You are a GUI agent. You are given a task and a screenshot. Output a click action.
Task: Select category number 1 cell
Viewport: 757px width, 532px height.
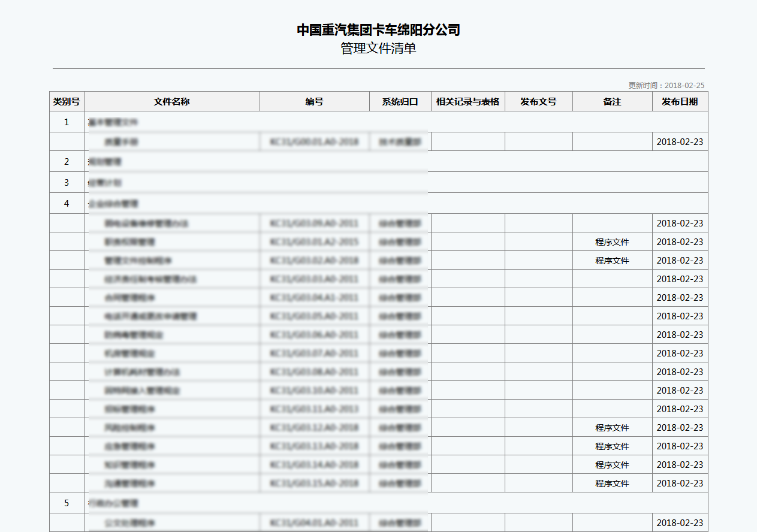tap(67, 122)
